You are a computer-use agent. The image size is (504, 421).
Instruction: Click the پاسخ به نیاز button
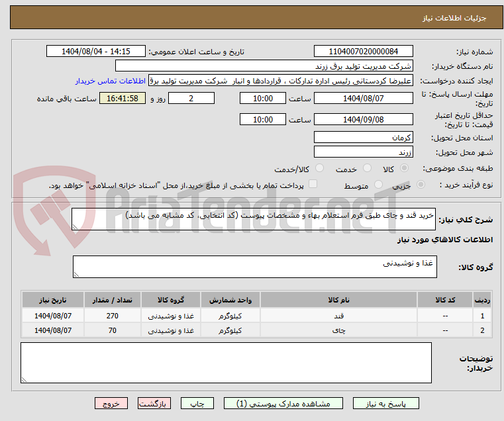point(385,403)
